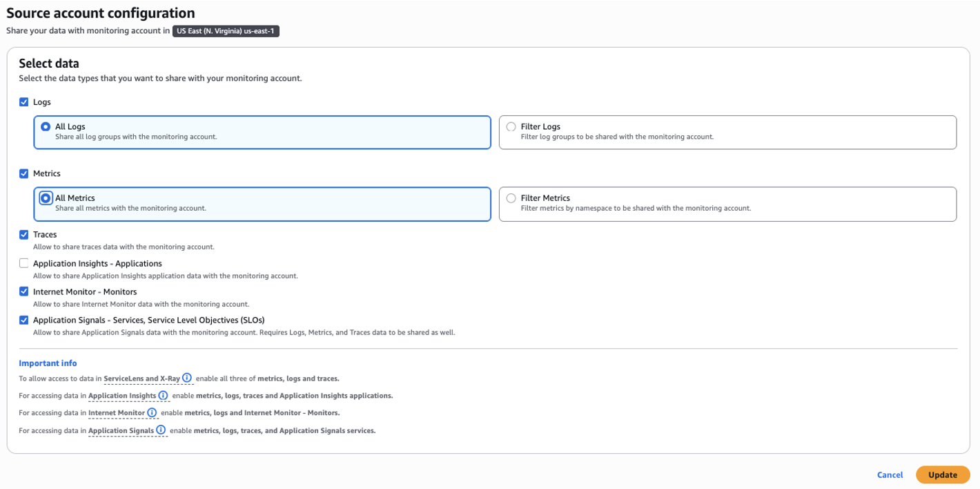The width and height of the screenshot is (980, 489).
Task: Select the All Logs radio option
Action: (x=46, y=127)
